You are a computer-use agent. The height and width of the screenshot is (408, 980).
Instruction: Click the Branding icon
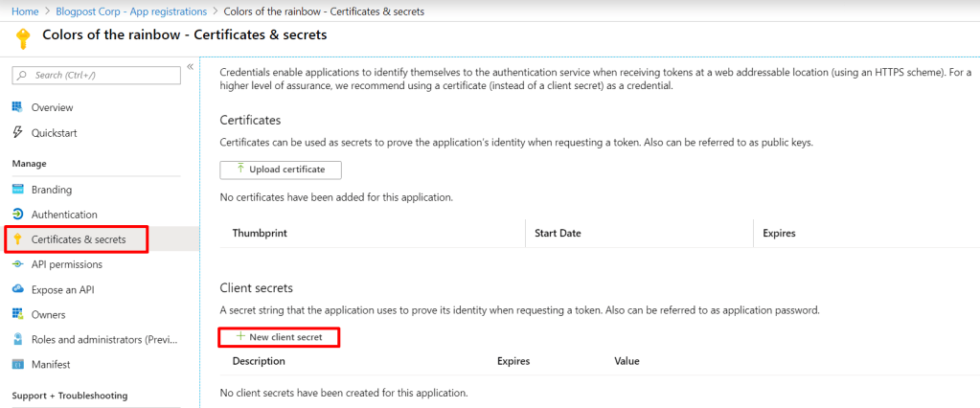tap(17, 190)
